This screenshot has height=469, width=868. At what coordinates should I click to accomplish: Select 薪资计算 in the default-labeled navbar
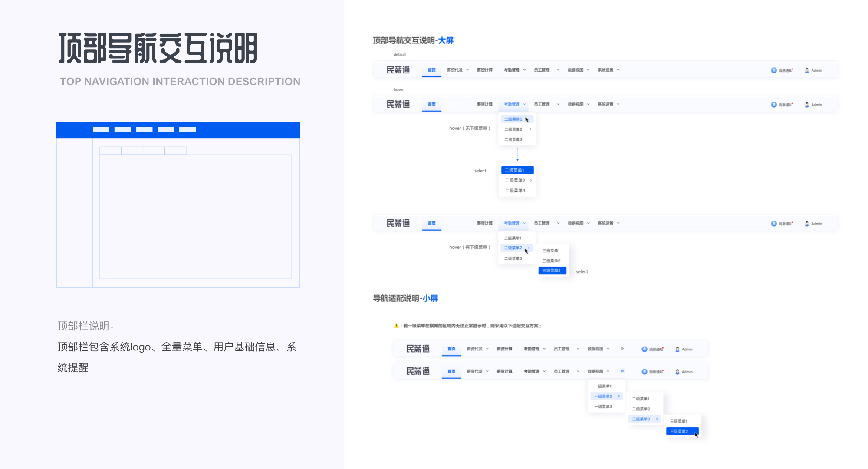click(485, 70)
